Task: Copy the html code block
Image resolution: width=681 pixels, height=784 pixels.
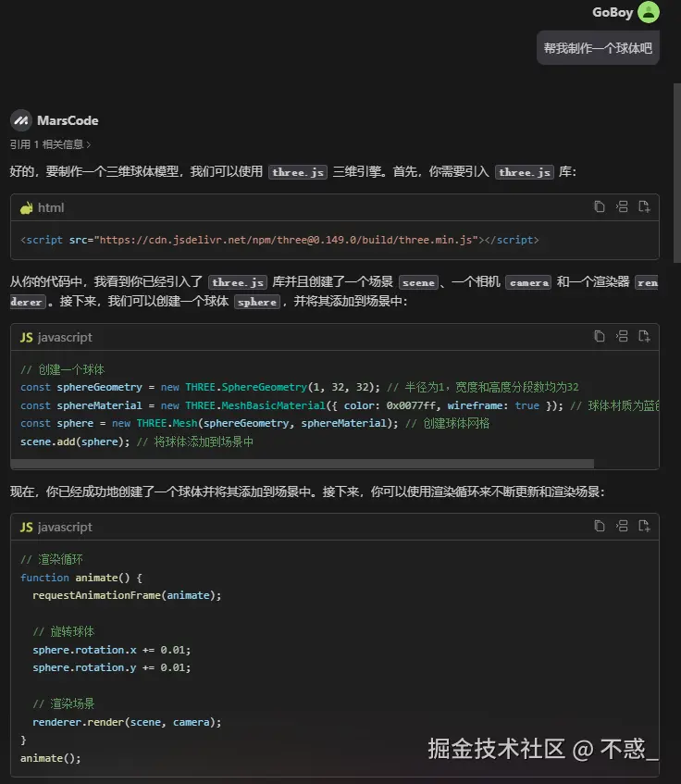Action: point(599,206)
